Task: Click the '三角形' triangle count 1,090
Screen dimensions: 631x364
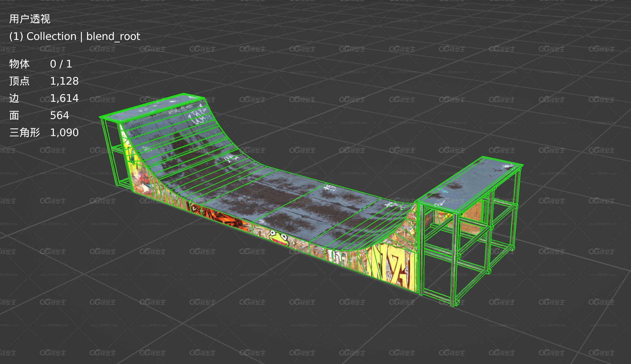Action: [x=64, y=133]
